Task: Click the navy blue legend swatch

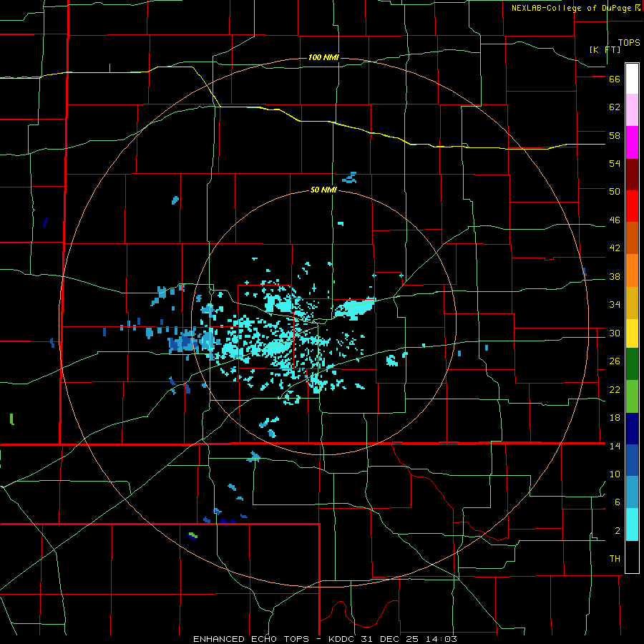Action: click(x=632, y=429)
